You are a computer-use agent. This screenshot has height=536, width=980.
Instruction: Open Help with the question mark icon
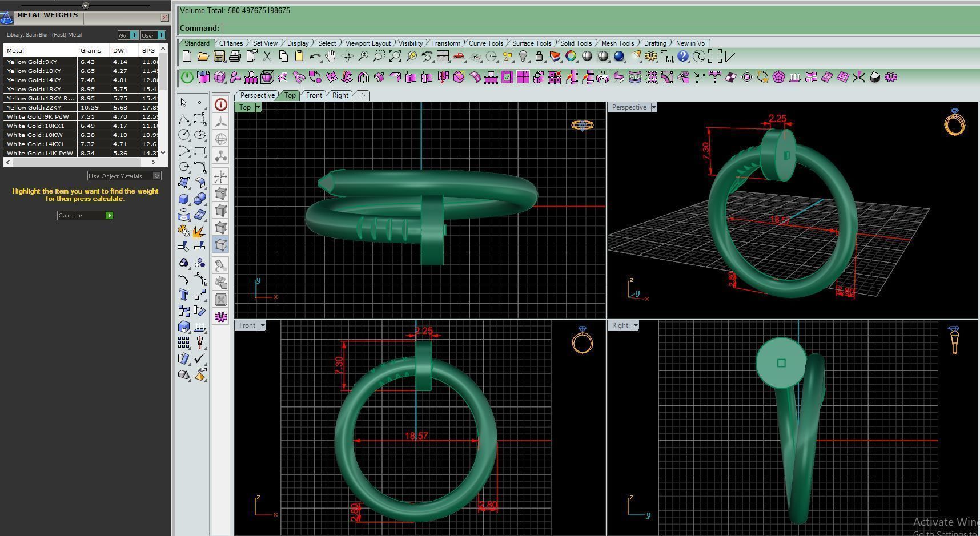(682, 56)
